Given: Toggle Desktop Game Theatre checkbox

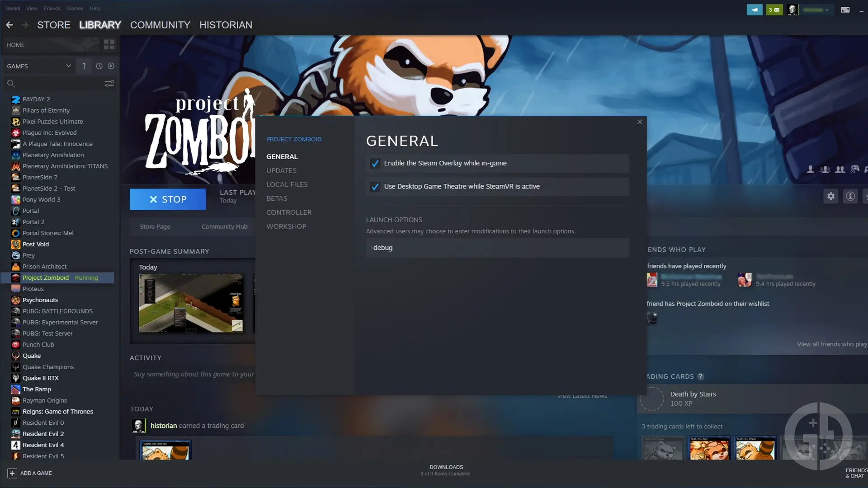Looking at the screenshot, I should [x=375, y=186].
